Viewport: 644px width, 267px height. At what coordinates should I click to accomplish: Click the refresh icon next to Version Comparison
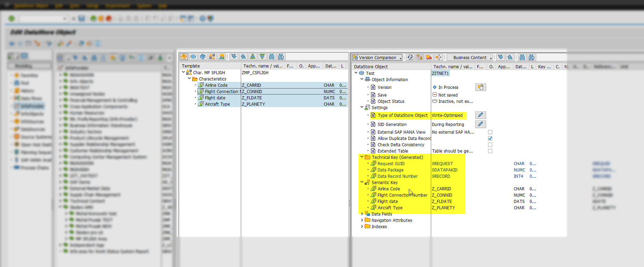[410, 57]
